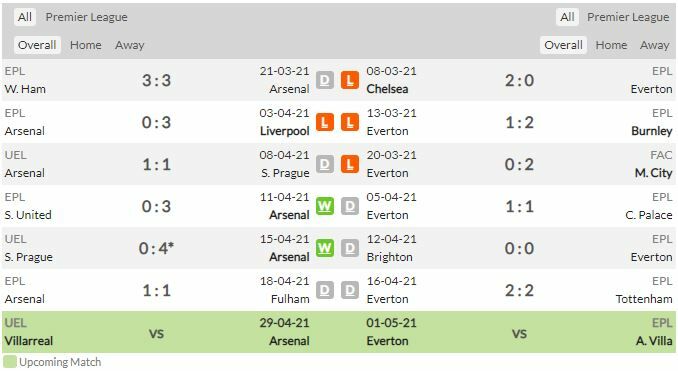Click the green win badge dated 11-04-21

point(325,206)
